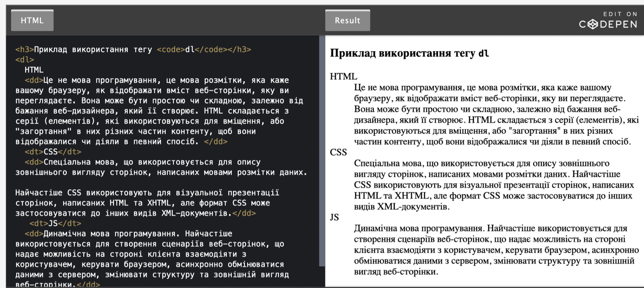This screenshot has height=288, width=644.
Task: Click the code pane vertical scrollbar
Action: pyautogui.click(x=322, y=151)
